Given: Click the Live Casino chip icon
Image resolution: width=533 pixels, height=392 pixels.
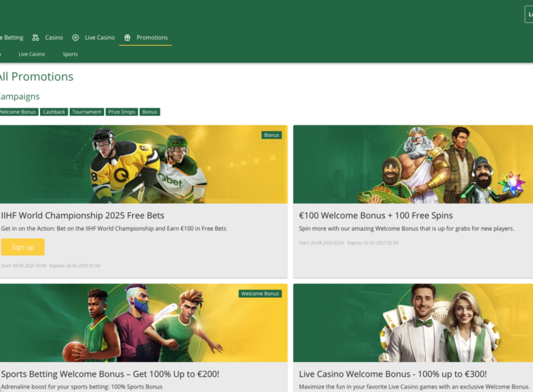Looking at the screenshot, I should click(x=76, y=38).
